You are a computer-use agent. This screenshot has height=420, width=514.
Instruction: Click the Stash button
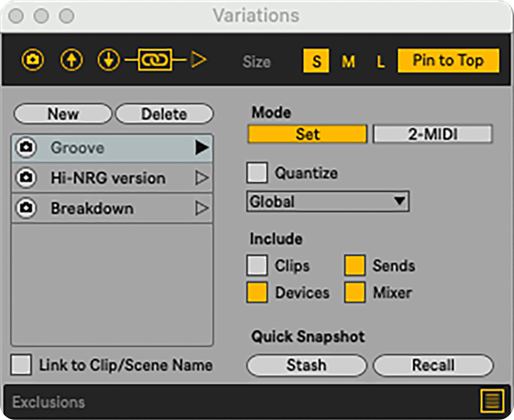click(x=306, y=366)
